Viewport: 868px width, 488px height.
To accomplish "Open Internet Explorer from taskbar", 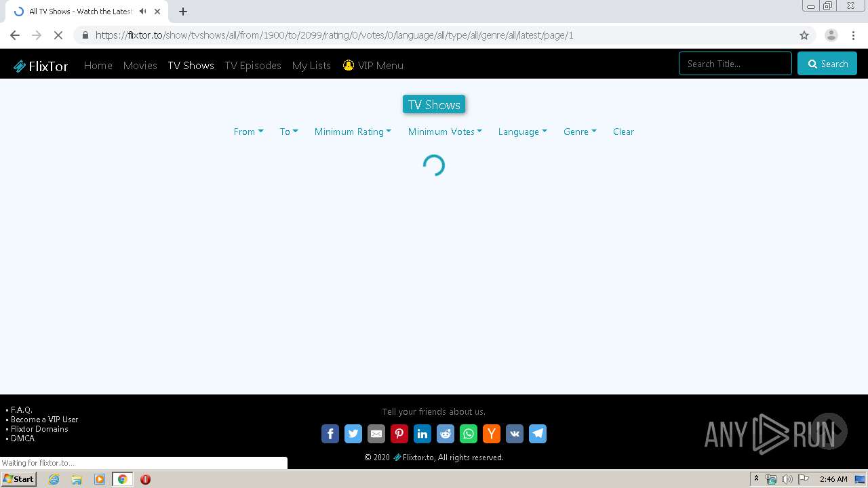I will pos(54,479).
